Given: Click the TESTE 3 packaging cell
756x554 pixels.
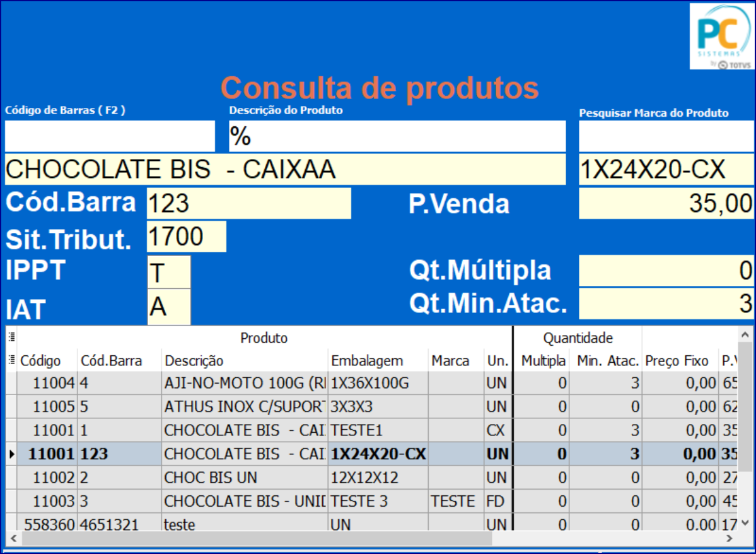Looking at the screenshot, I should 378,502.
